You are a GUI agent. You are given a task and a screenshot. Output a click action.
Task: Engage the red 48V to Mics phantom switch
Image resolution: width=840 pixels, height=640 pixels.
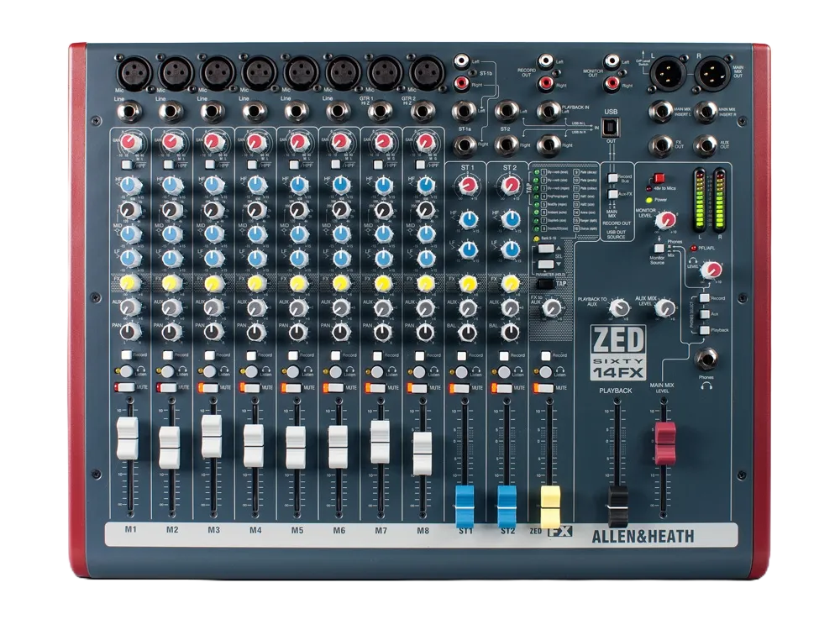(659, 178)
